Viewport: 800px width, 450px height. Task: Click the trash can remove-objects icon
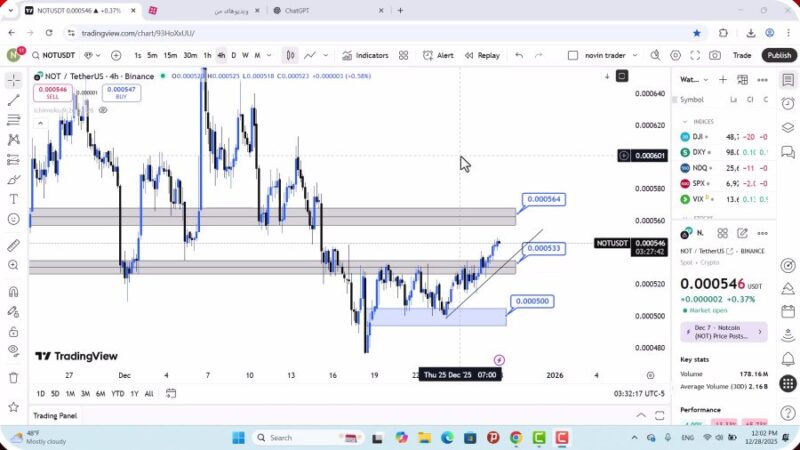pyautogui.click(x=14, y=377)
